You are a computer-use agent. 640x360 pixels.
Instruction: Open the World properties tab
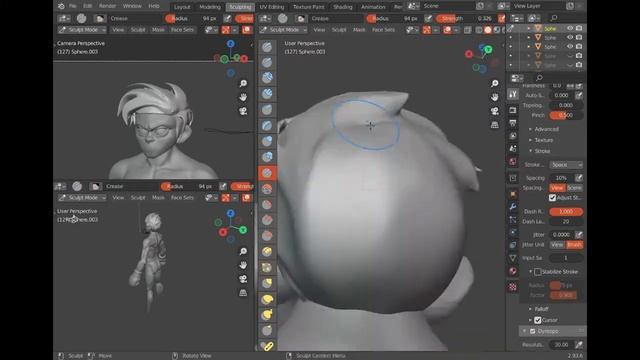(x=513, y=162)
